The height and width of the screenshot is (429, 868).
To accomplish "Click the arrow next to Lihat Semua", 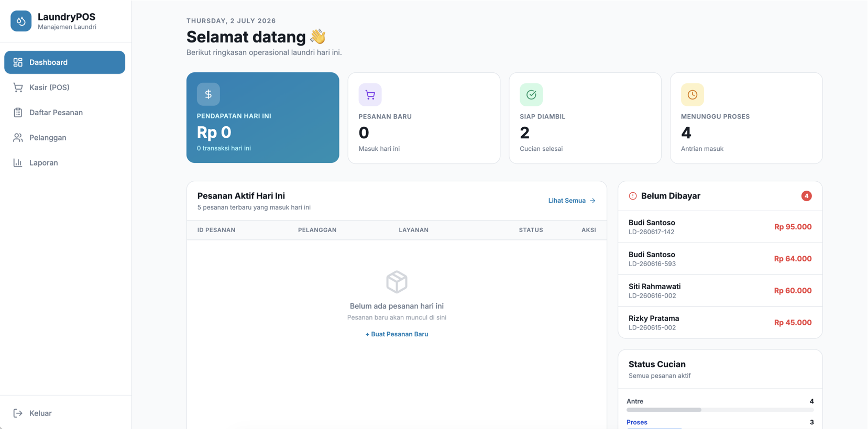I will pyautogui.click(x=592, y=201).
